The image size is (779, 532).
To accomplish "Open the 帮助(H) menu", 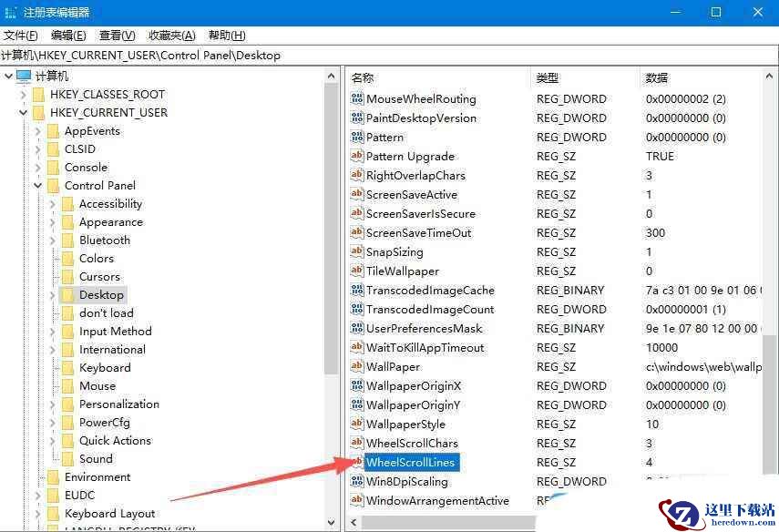I will [x=227, y=36].
